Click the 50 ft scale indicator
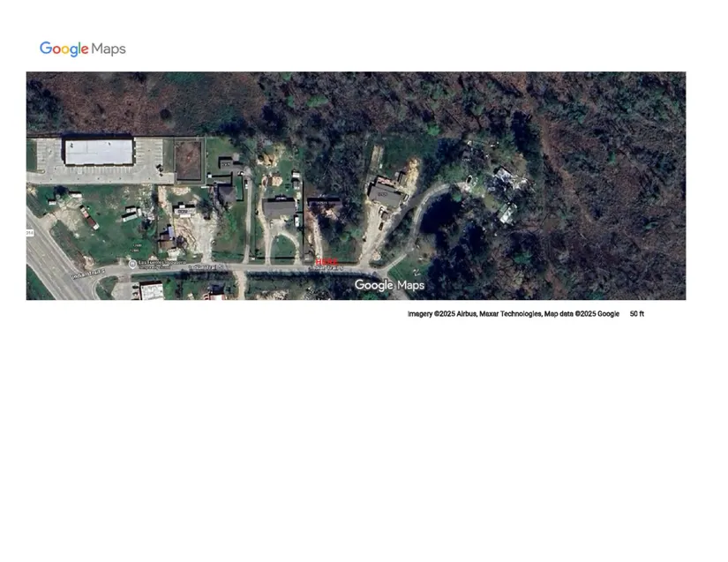Image resolution: width=728 pixels, height=562 pixels. pos(636,314)
